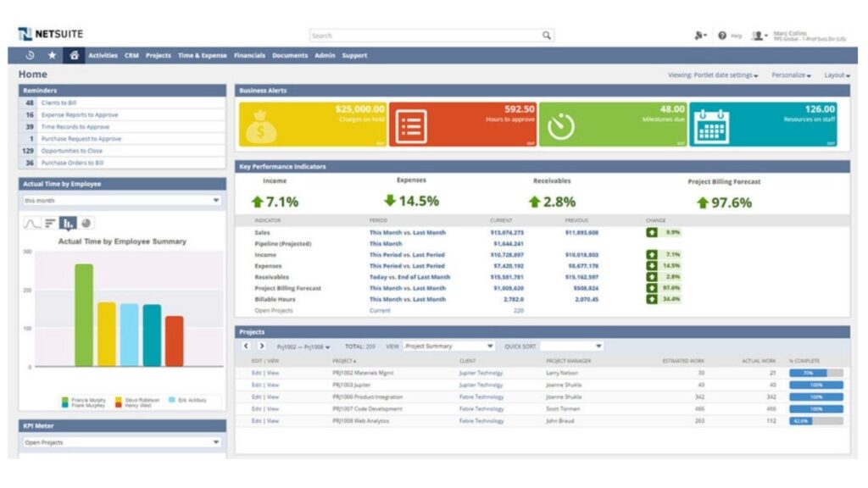Sort by Project column header

(344, 361)
